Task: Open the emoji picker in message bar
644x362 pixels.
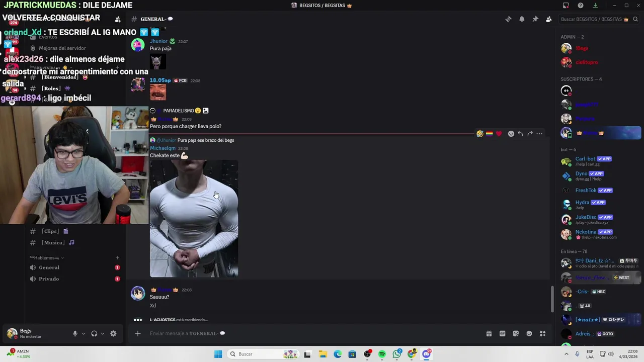Action: [x=529, y=333]
